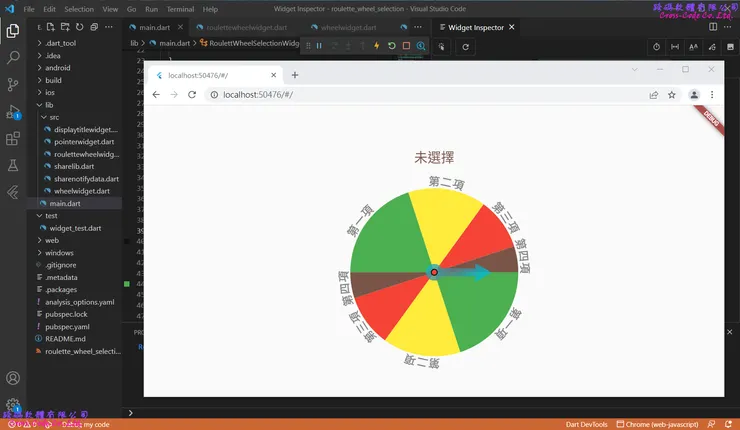
Task: Refresh the Widget Inspector tree
Action: (465, 47)
